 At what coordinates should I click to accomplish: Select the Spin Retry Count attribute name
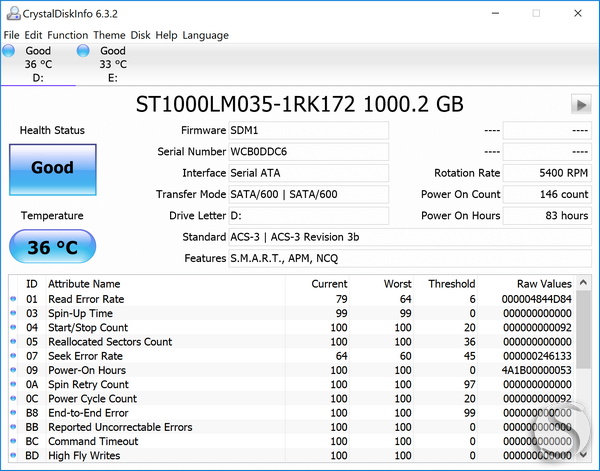coord(88,384)
